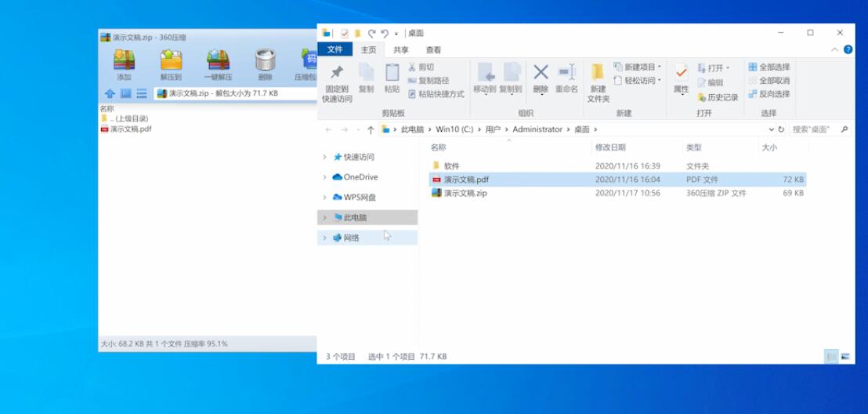Click the 演示文稿.zip path field in 360压缩
Image resolution: width=868 pixels, height=414 pixels.
[235, 93]
